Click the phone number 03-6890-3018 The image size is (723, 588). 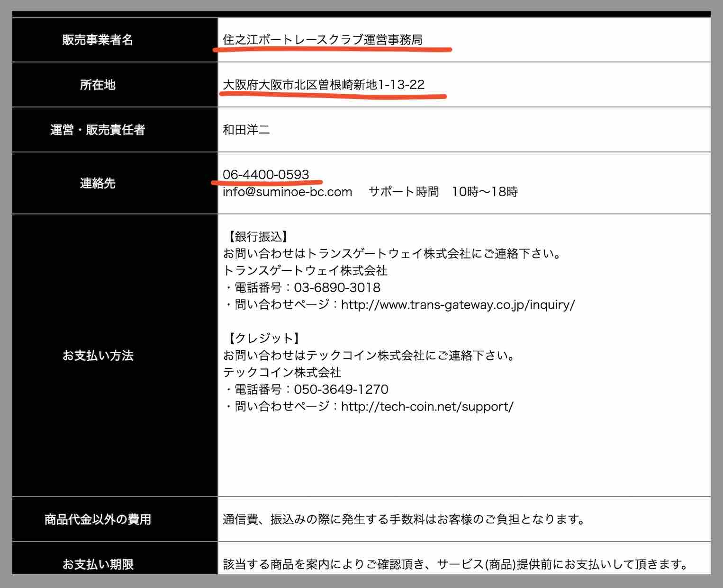click(x=337, y=287)
